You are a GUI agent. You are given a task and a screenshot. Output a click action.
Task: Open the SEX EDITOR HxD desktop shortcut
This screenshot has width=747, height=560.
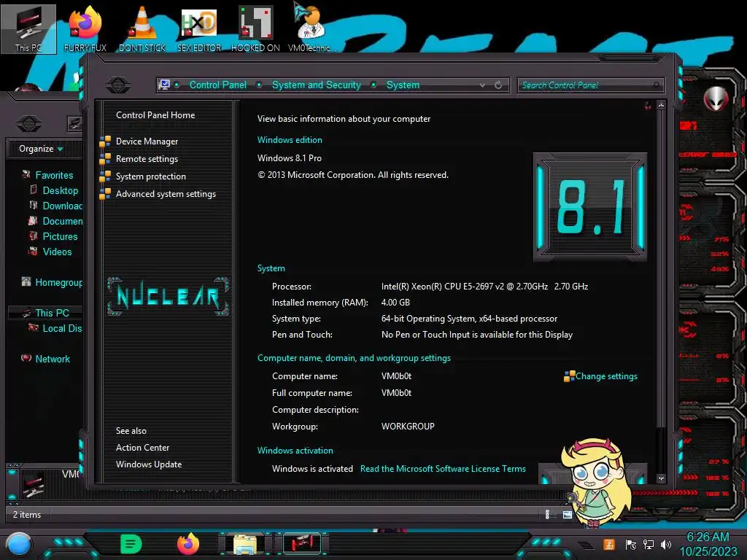tap(199, 29)
